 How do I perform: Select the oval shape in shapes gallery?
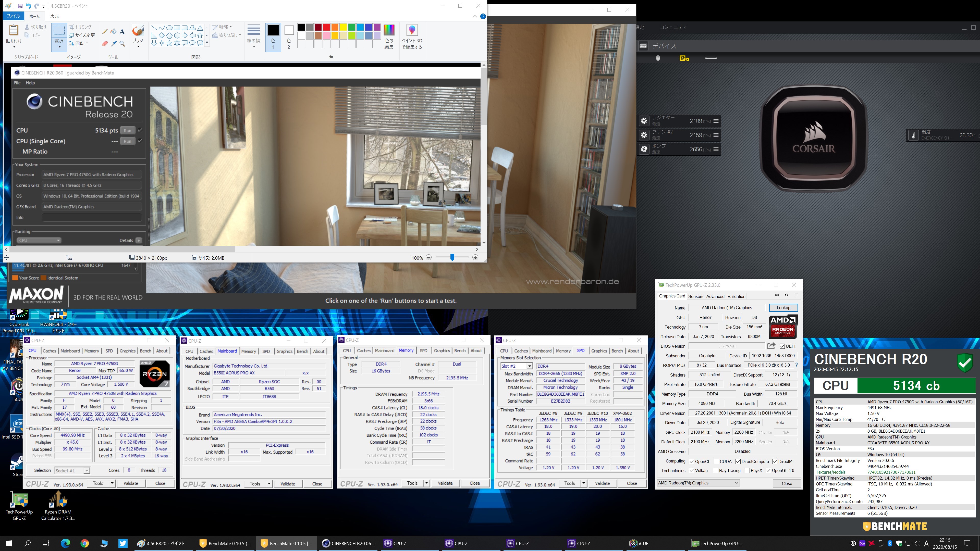pos(169,28)
